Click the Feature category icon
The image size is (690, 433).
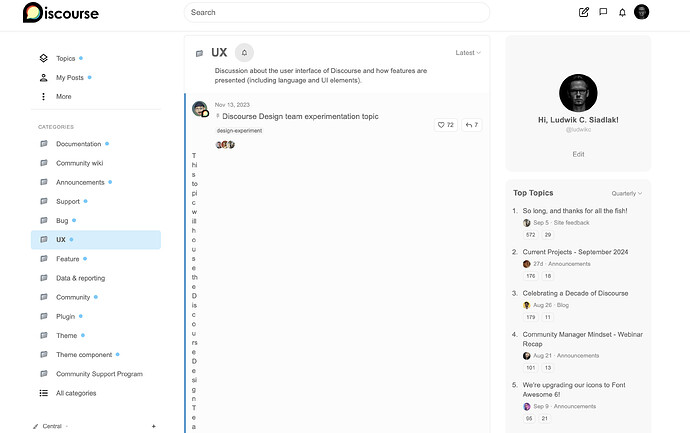coord(44,259)
